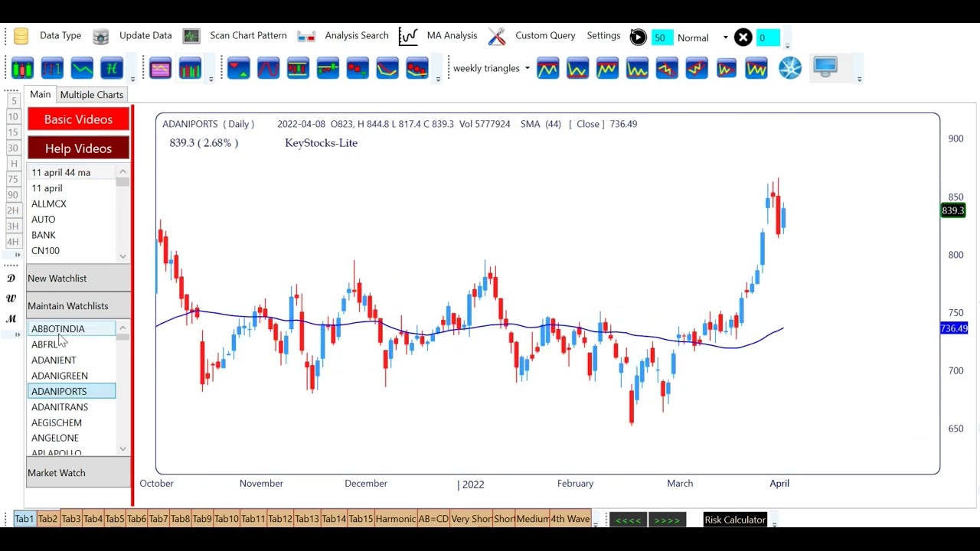Click the desktop monitor icon
Screen dimensions: 980x551
click(x=825, y=67)
